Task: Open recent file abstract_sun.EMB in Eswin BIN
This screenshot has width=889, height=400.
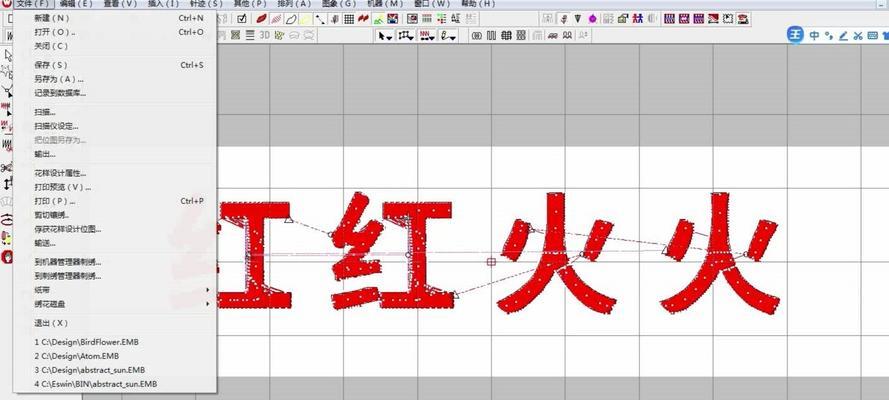Action: 95,384
